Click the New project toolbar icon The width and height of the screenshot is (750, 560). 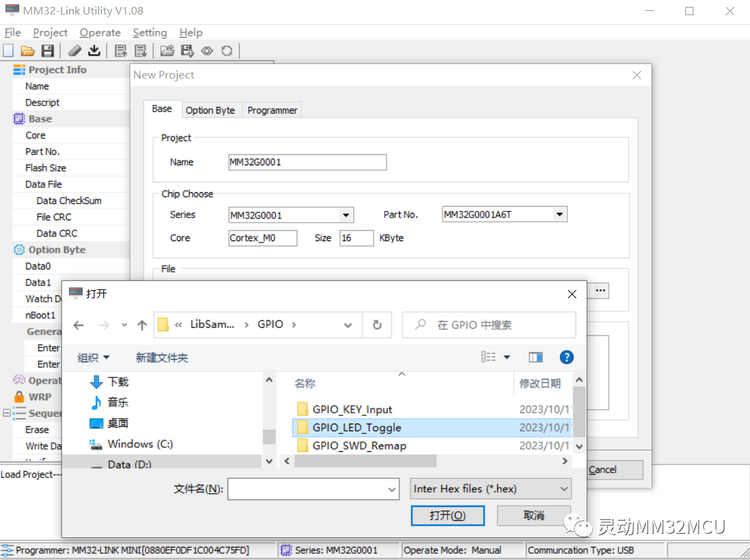(x=8, y=51)
